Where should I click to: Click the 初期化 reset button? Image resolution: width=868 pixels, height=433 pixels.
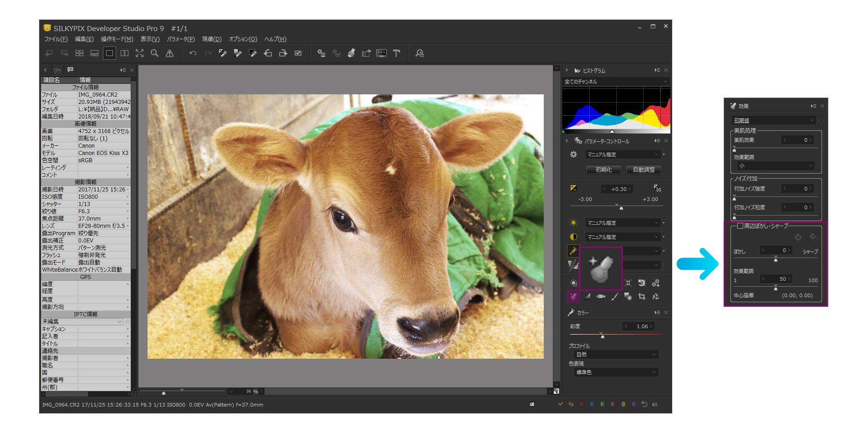(x=604, y=170)
